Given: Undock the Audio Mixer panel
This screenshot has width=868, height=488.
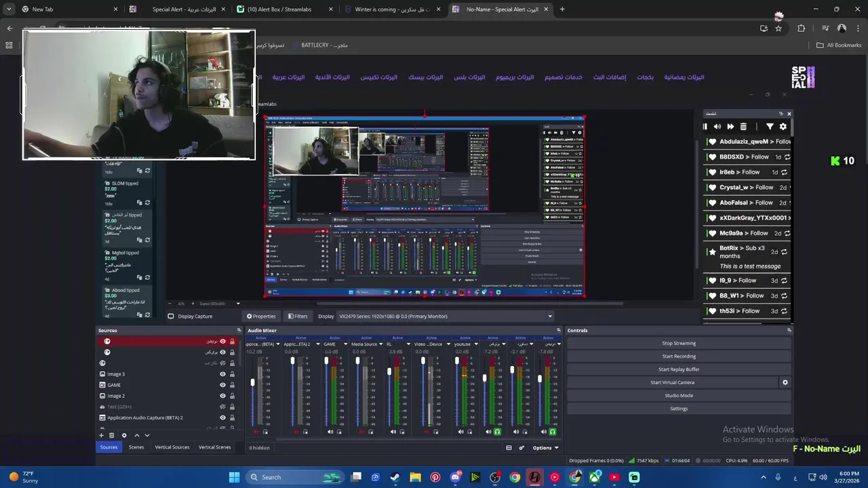Looking at the screenshot, I should 558,331.
